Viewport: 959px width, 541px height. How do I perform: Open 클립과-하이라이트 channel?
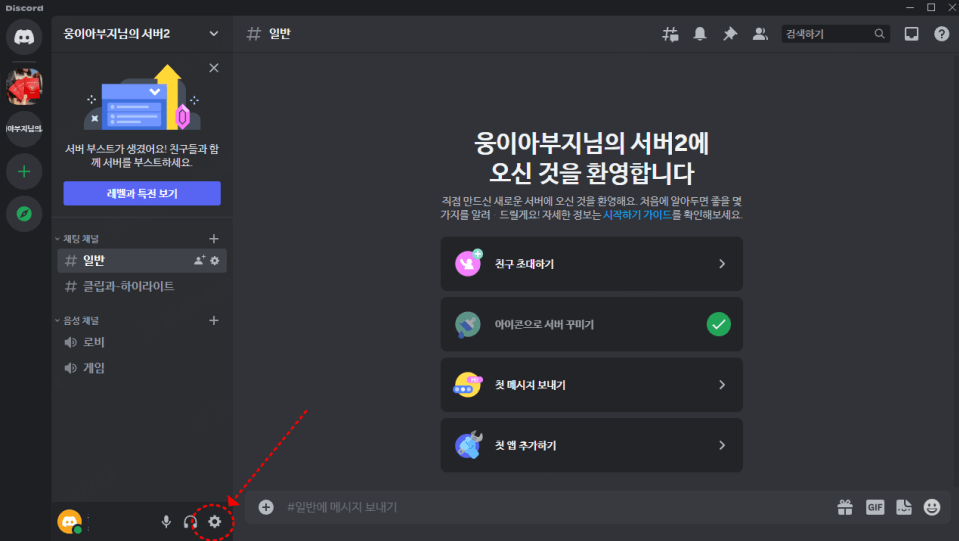142,286
